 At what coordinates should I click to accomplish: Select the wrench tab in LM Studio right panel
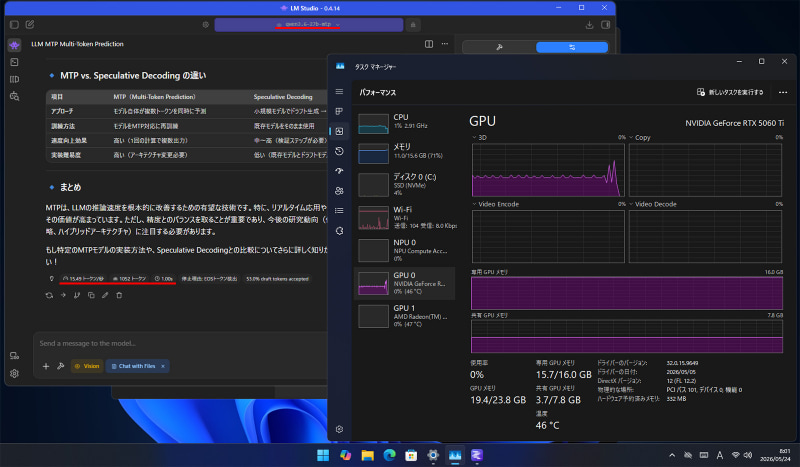click(499, 47)
